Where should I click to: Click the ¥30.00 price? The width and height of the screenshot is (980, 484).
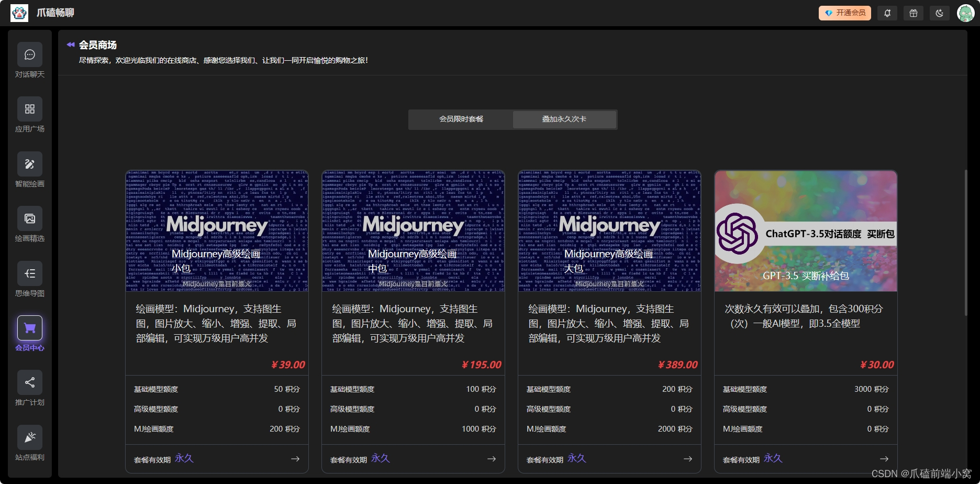pyautogui.click(x=877, y=365)
